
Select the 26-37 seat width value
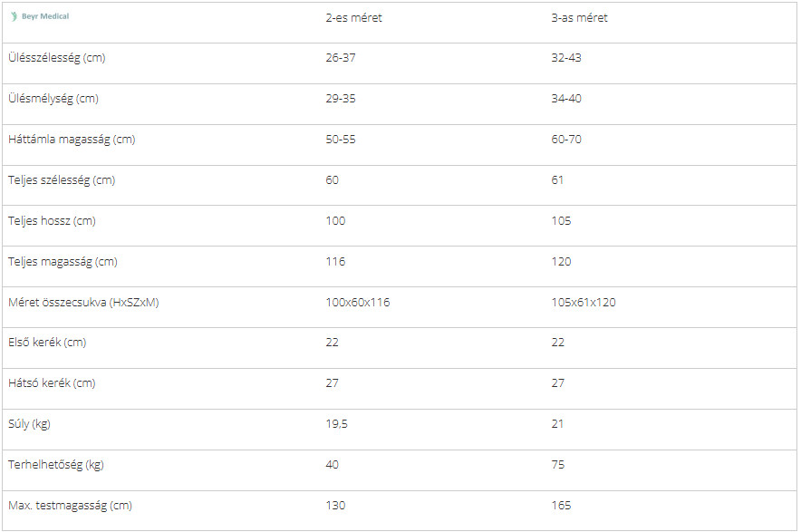[341, 58]
